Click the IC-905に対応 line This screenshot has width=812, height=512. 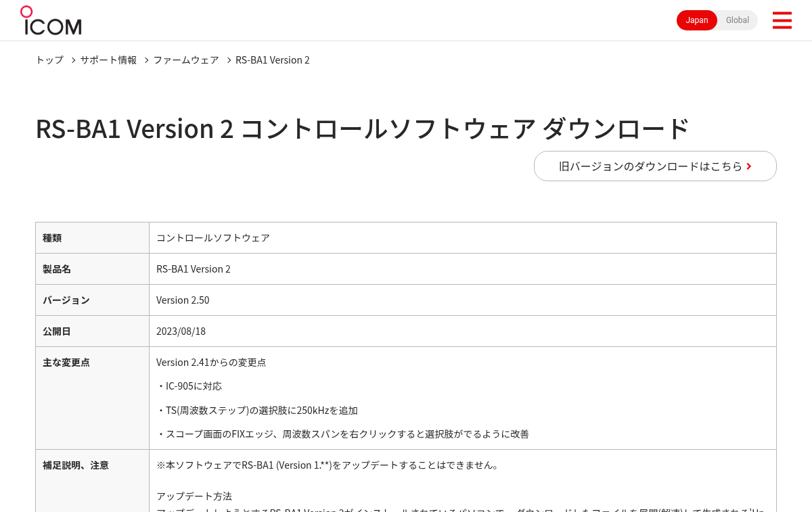(189, 386)
